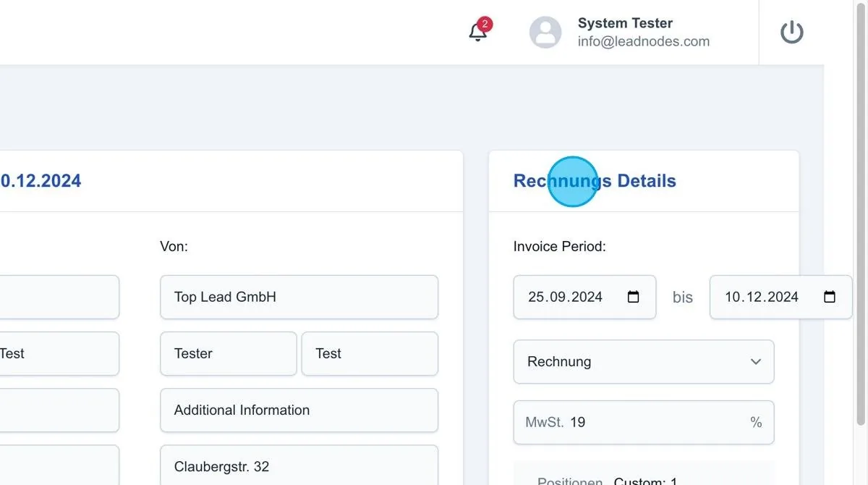Click the info@leadnodes.com email text
Screen dimensions: 868x485
click(x=644, y=41)
